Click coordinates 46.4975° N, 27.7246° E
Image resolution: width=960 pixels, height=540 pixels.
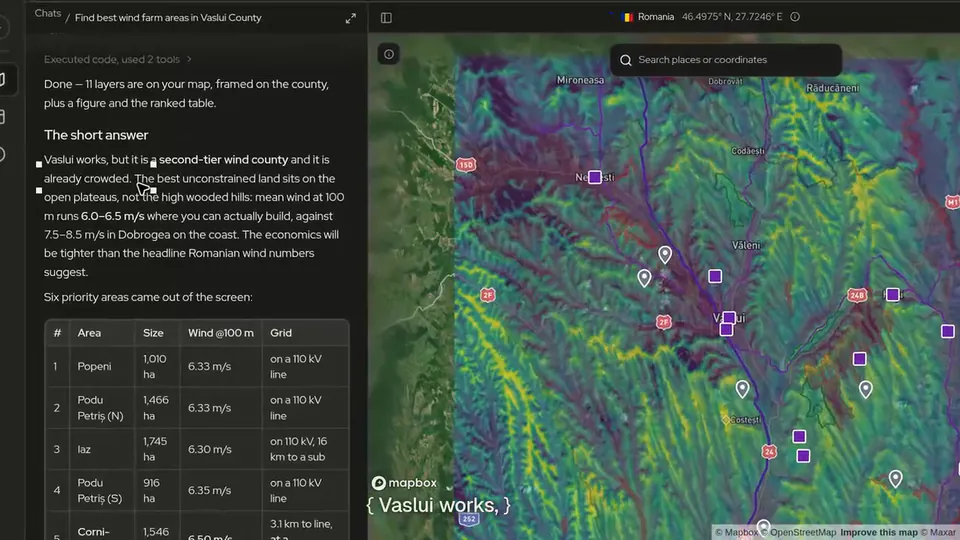[x=732, y=17]
